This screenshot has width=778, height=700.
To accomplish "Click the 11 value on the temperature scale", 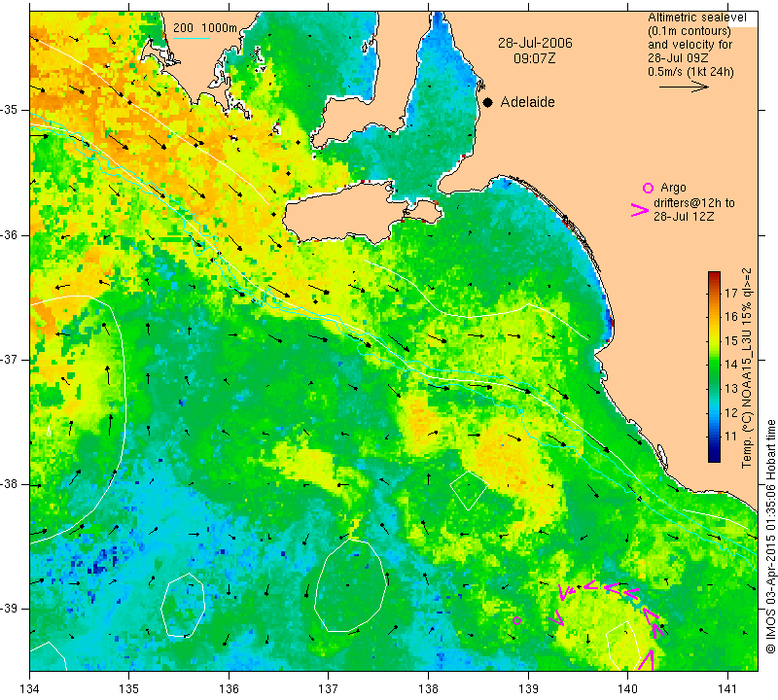I will point(731,437).
